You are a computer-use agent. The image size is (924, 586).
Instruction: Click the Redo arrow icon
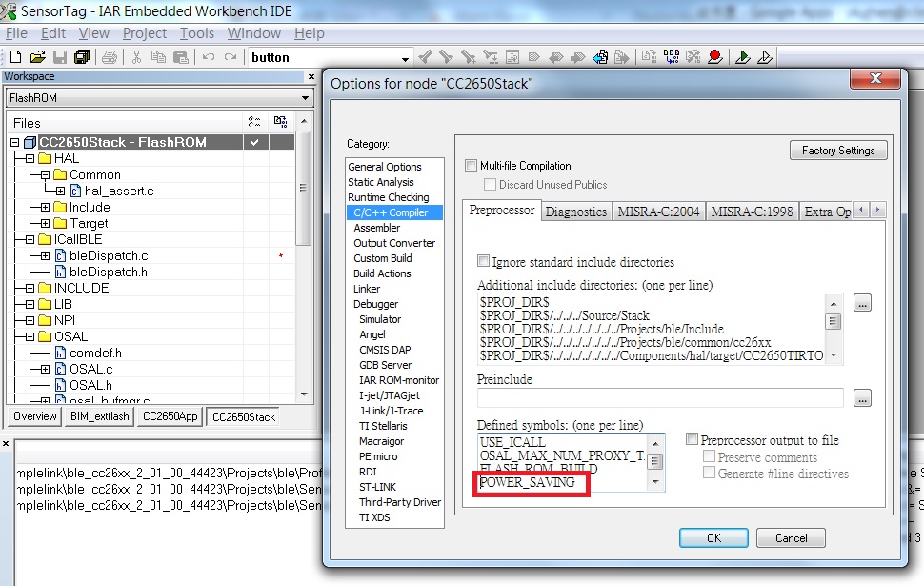click(231, 57)
